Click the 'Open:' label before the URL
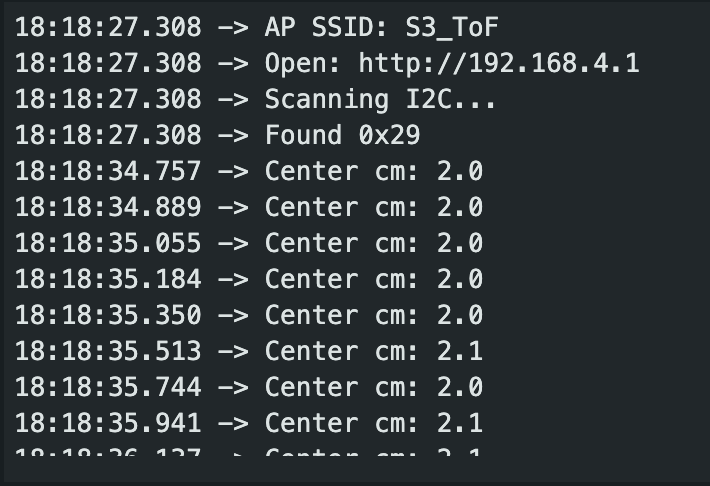Screen dimensions: 710x486 [304, 63]
